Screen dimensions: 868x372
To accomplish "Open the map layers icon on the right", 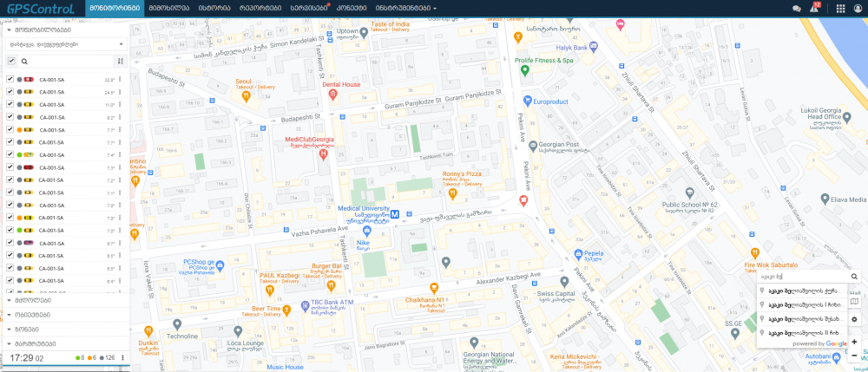I will coord(854,301).
